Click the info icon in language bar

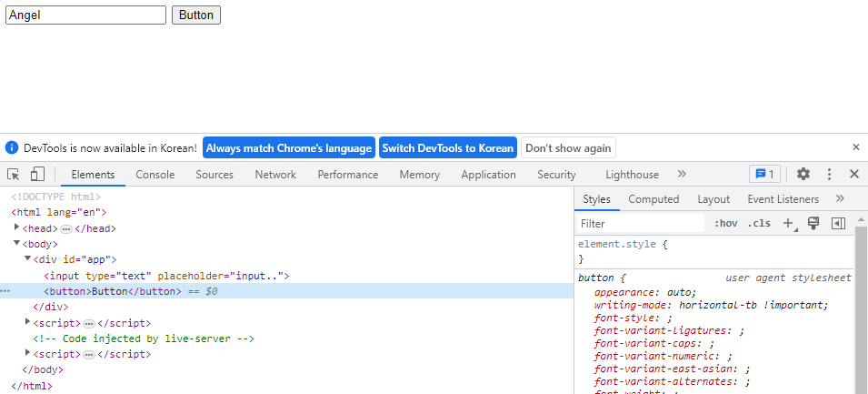(12, 148)
